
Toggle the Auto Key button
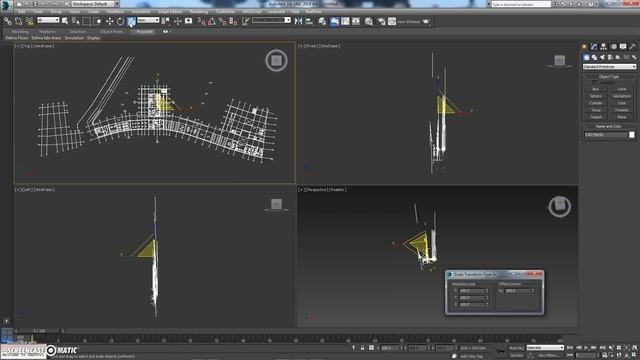pyautogui.click(x=516, y=348)
